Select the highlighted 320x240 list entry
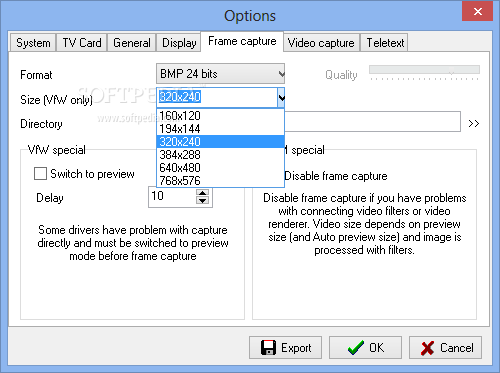This screenshot has width=500, height=373. pyautogui.click(x=220, y=142)
